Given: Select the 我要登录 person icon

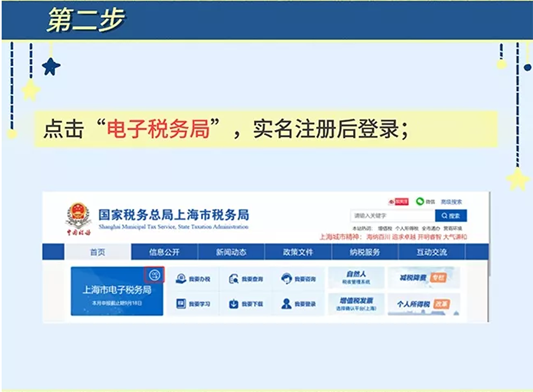Looking at the screenshot, I should [286, 304].
